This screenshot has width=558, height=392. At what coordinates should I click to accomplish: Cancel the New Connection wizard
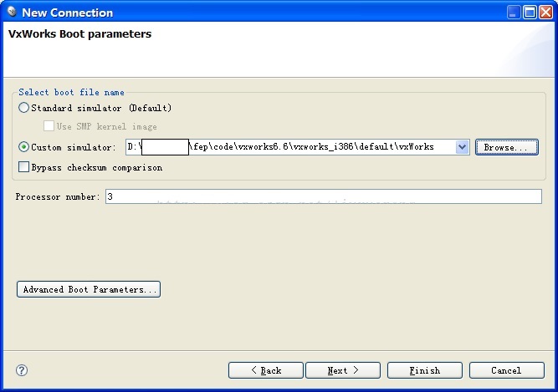coord(507,370)
